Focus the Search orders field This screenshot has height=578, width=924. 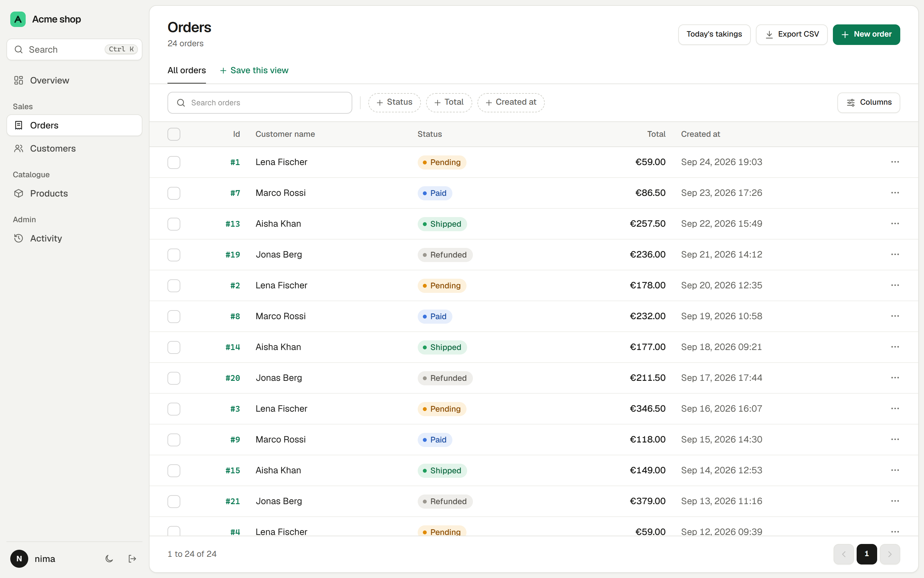[x=260, y=102]
